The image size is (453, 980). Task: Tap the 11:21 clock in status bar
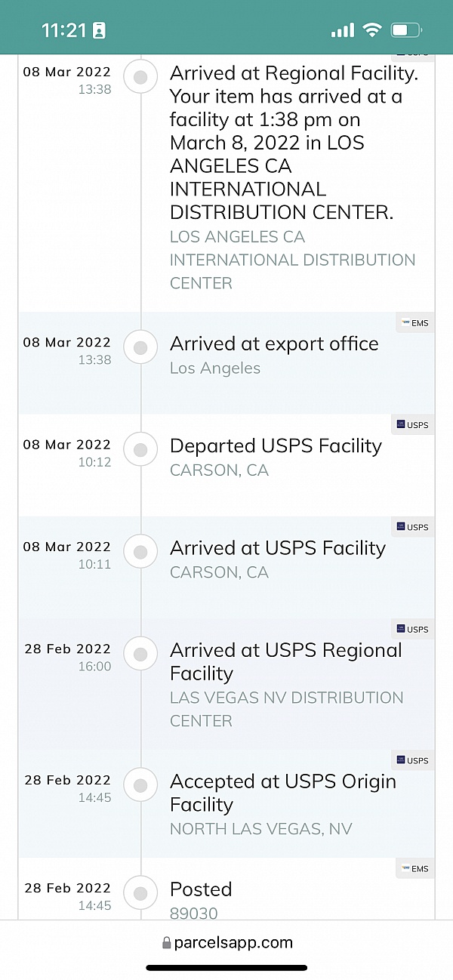point(63,30)
